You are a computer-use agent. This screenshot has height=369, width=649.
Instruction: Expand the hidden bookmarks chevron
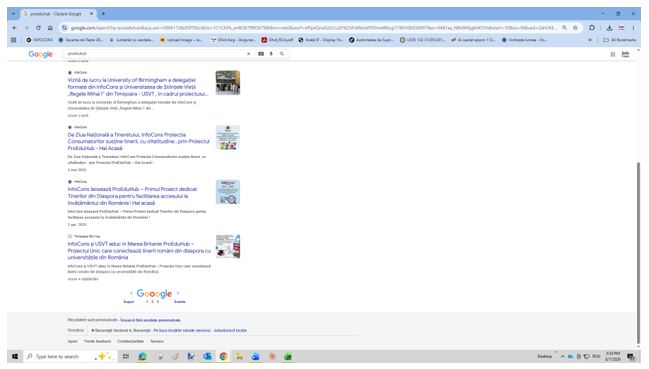(590, 40)
